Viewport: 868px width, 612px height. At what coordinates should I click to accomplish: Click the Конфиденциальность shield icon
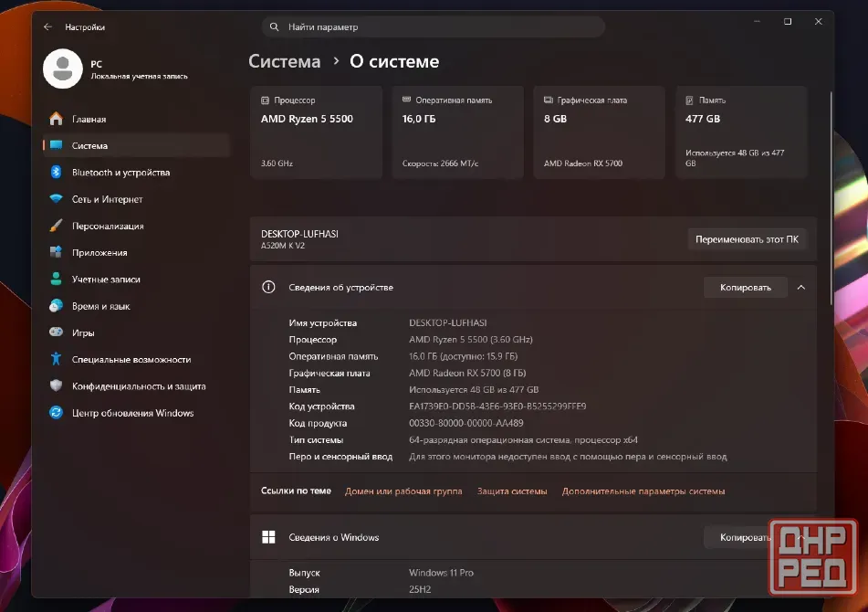coord(56,385)
